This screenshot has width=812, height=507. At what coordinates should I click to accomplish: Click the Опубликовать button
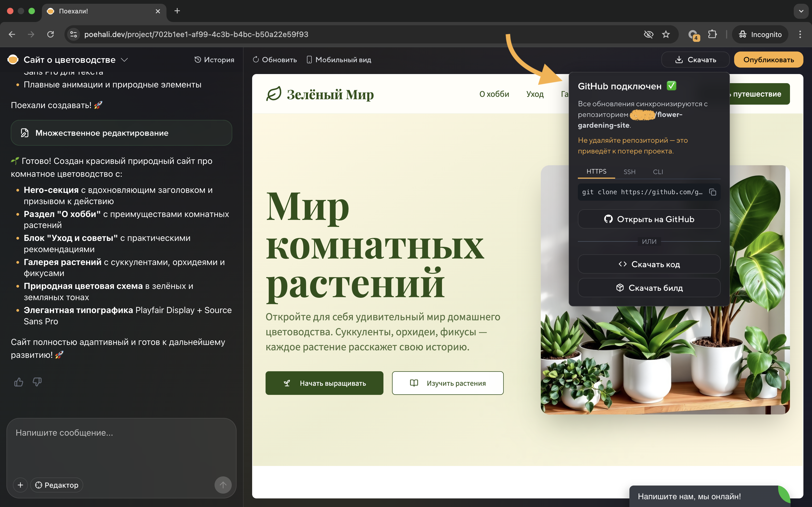pos(769,59)
